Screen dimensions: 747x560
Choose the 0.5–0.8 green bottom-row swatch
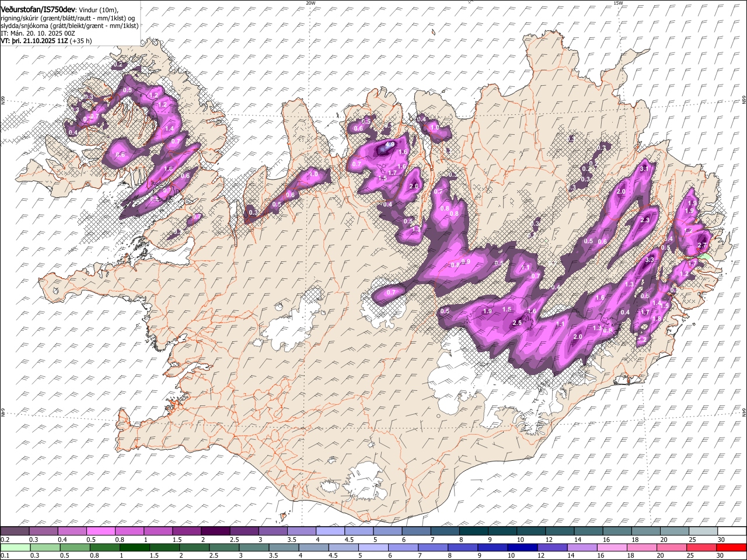[x=75, y=547]
